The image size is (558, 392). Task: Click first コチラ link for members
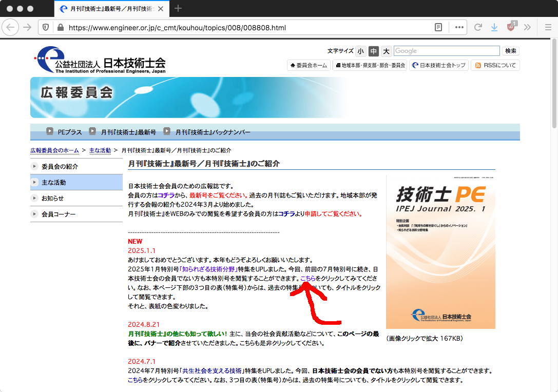[x=166, y=195]
